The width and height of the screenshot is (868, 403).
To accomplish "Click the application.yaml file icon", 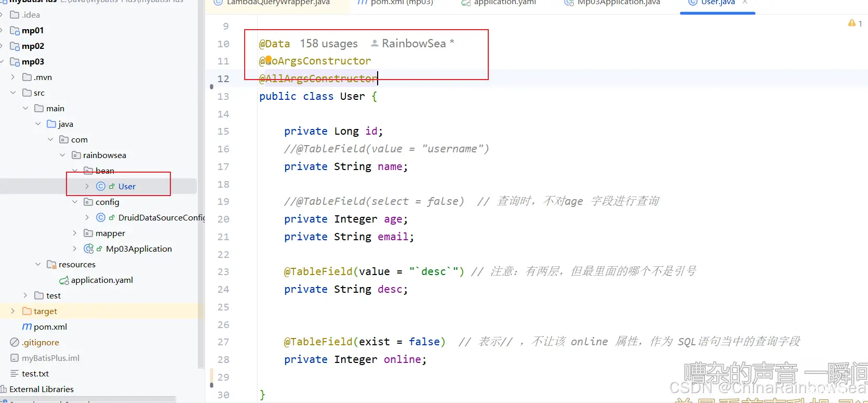I will click(x=64, y=280).
